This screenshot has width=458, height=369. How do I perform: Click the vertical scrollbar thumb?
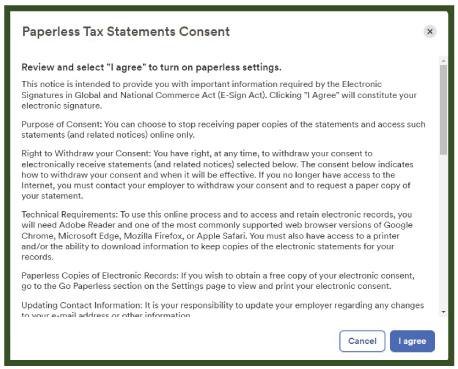(443, 110)
